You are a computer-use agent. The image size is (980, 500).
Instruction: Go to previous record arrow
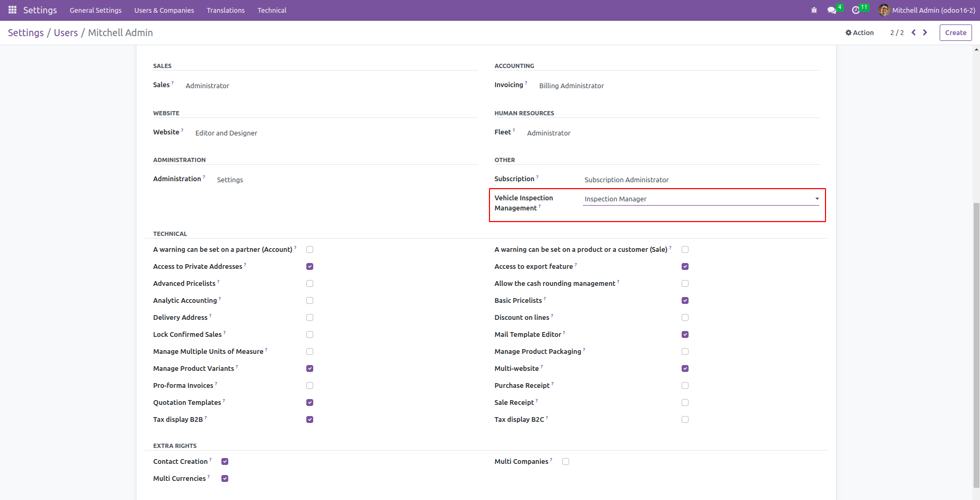pos(914,32)
